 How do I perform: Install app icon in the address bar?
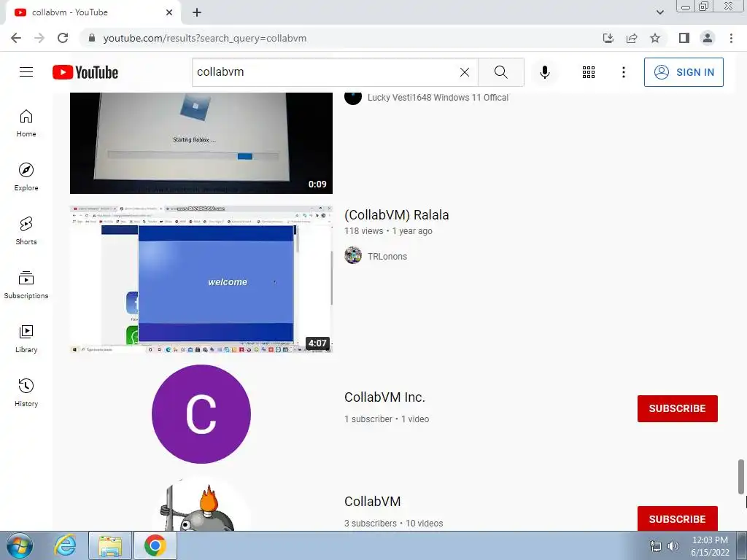[x=608, y=38]
